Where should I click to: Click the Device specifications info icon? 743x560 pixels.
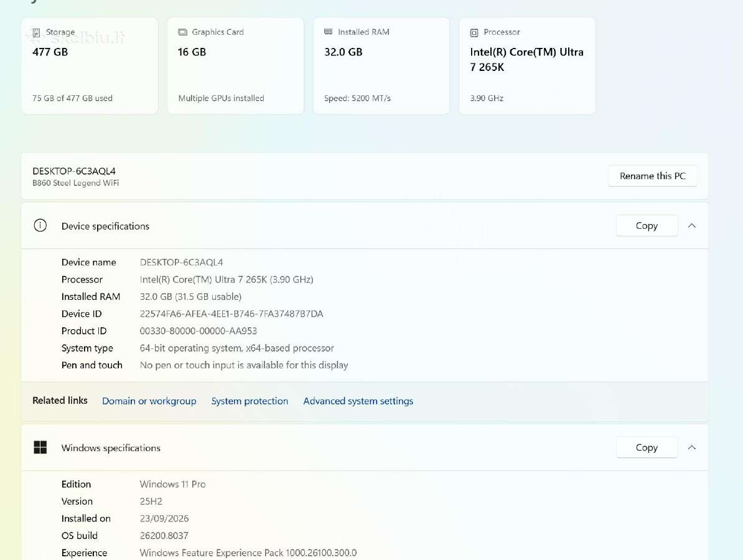40,225
